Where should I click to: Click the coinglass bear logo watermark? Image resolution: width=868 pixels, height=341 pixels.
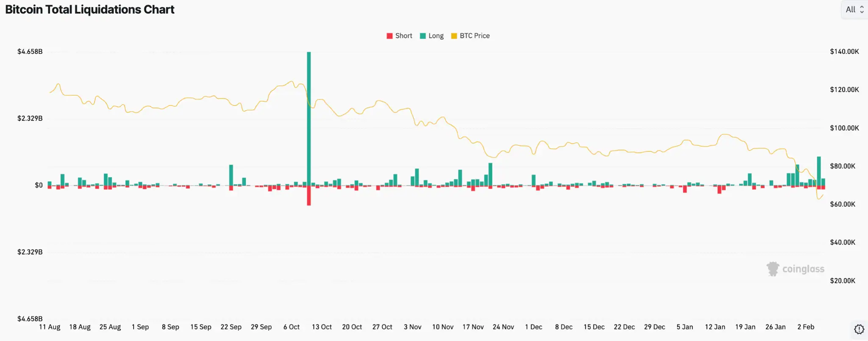pos(774,269)
